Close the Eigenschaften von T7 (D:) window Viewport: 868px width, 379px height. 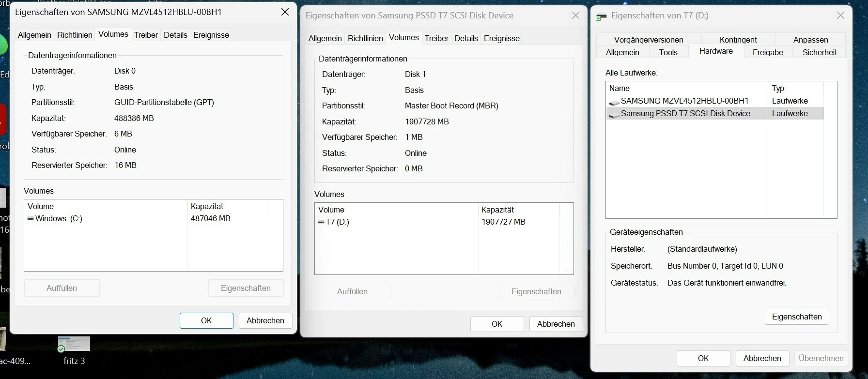click(840, 15)
